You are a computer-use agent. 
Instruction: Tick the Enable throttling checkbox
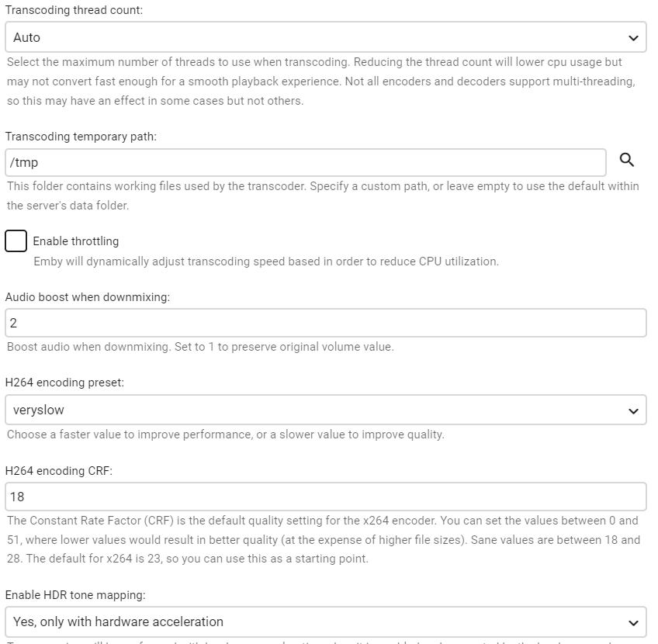[x=16, y=241]
